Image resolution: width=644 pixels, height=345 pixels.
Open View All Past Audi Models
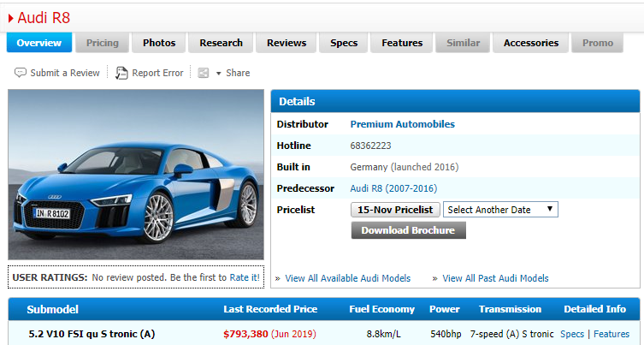pyautogui.click(x=495, y=278)
